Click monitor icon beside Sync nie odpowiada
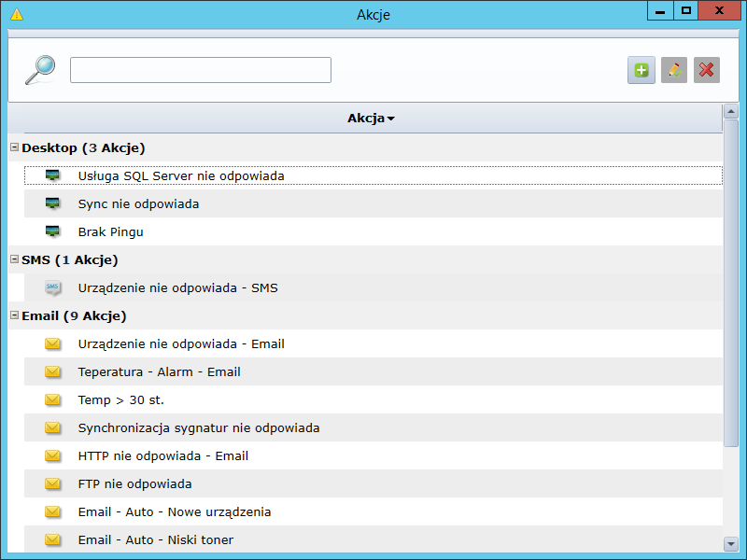747x560 pixels. tap(52, 203)
